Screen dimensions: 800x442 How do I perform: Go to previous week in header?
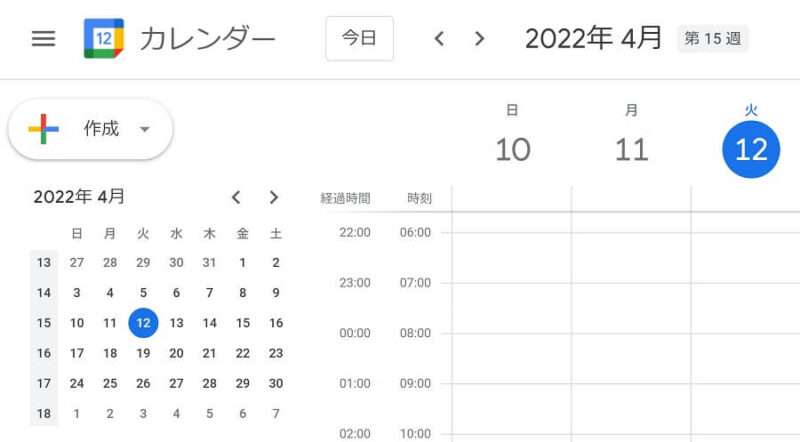[x=439, y=38]
